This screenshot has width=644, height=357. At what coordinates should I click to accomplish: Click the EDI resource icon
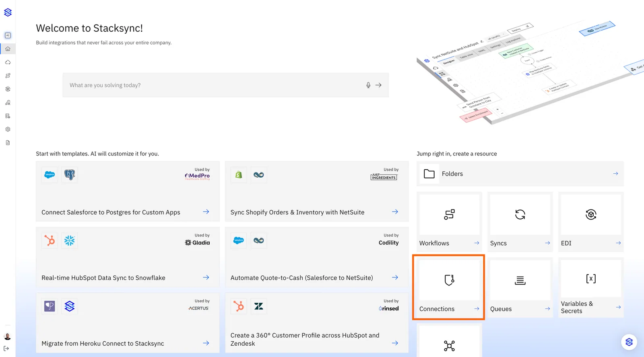591,215
